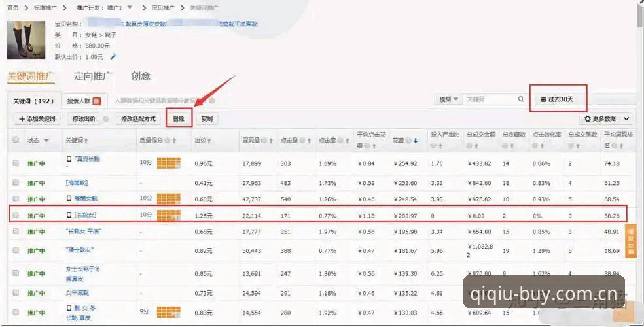Click the 修改出价 button

coord(84,118)
